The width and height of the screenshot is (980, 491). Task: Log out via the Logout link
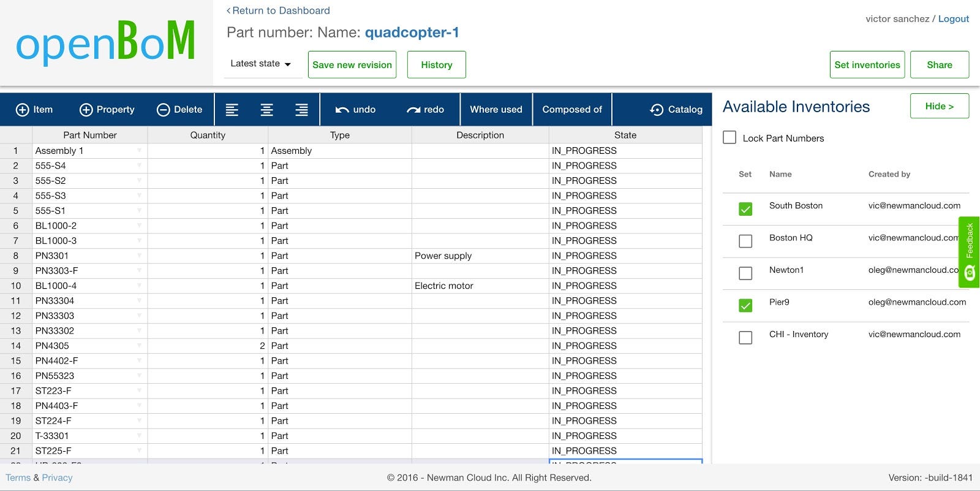(x=954, y=19)
